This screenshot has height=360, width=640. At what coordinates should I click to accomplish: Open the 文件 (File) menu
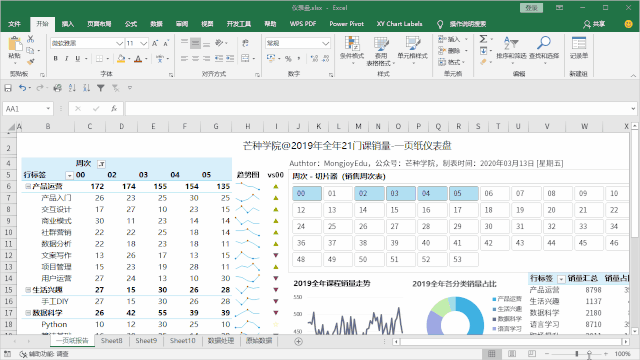point(15,24)
